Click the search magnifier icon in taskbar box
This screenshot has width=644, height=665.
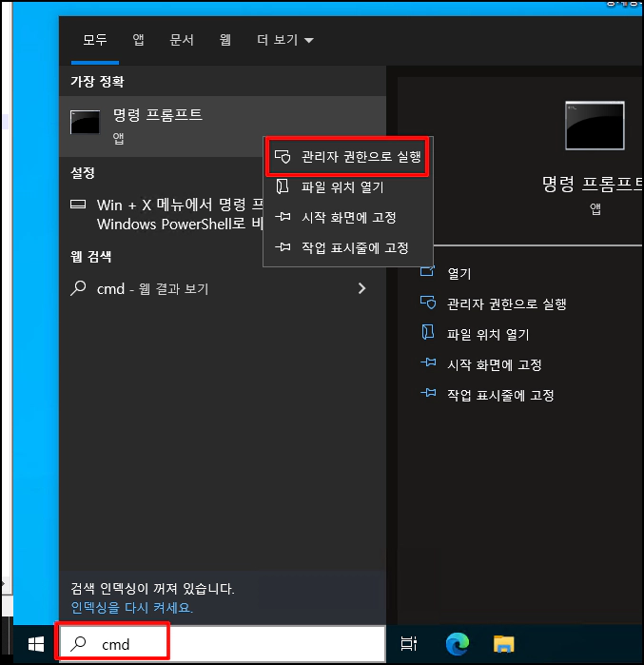coord(78,644)
